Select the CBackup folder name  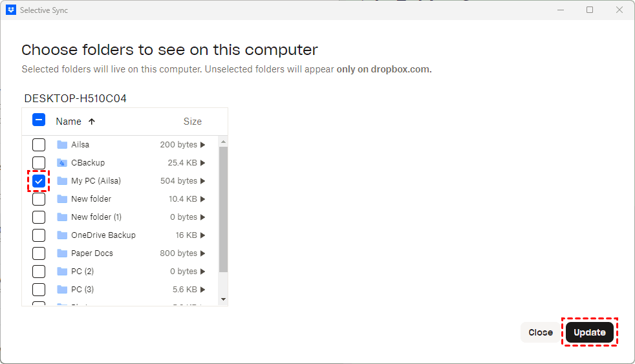[x=88, y=163]
